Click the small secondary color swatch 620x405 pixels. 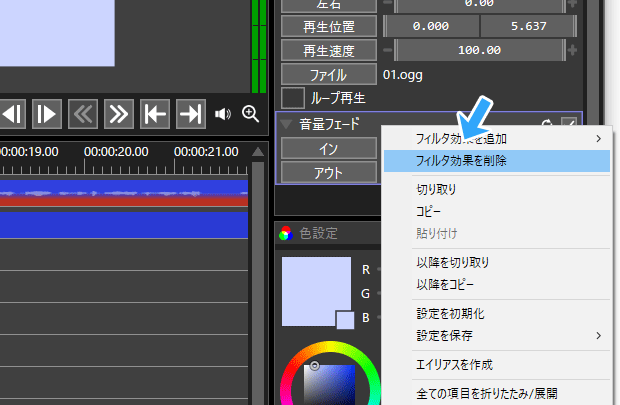345,320
